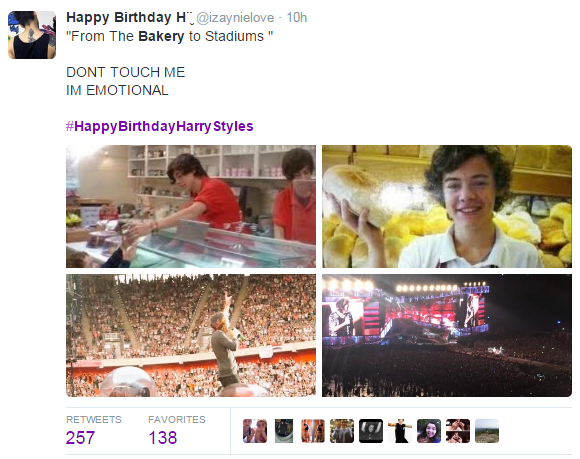Viewport: 580px width, 459px height.
Task: Click the eighth collage-style avatar
Action: [458, 431]
